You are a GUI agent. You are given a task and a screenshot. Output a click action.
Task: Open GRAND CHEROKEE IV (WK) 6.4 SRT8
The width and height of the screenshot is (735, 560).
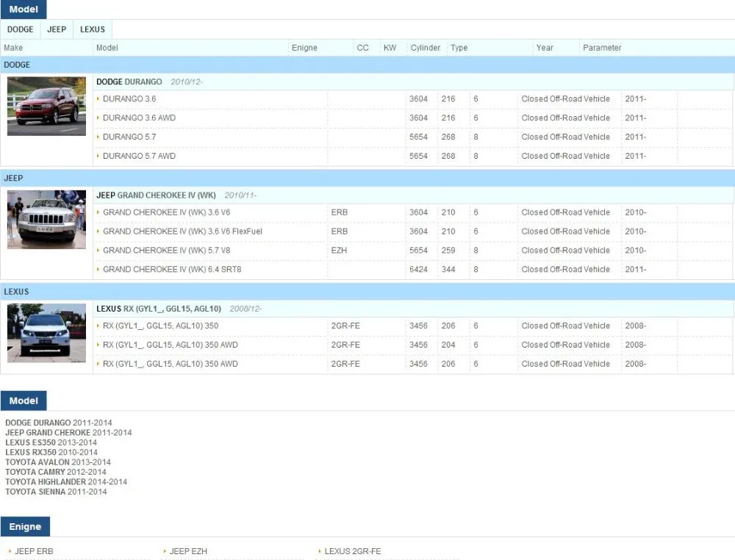point(172,270)
